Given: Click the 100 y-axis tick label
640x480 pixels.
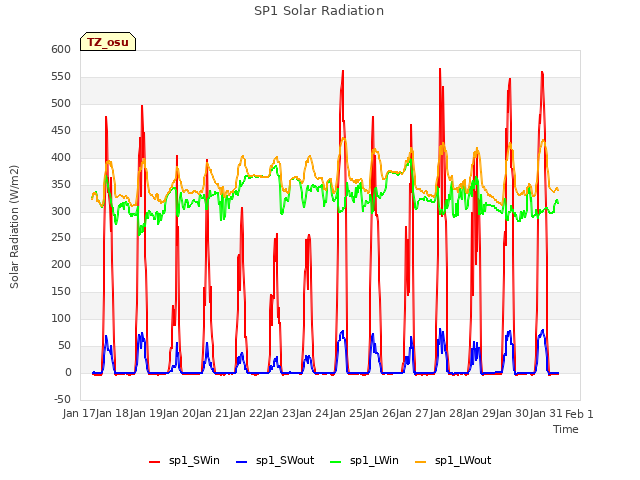Looking at the screenshot, I should coord(61,318).
